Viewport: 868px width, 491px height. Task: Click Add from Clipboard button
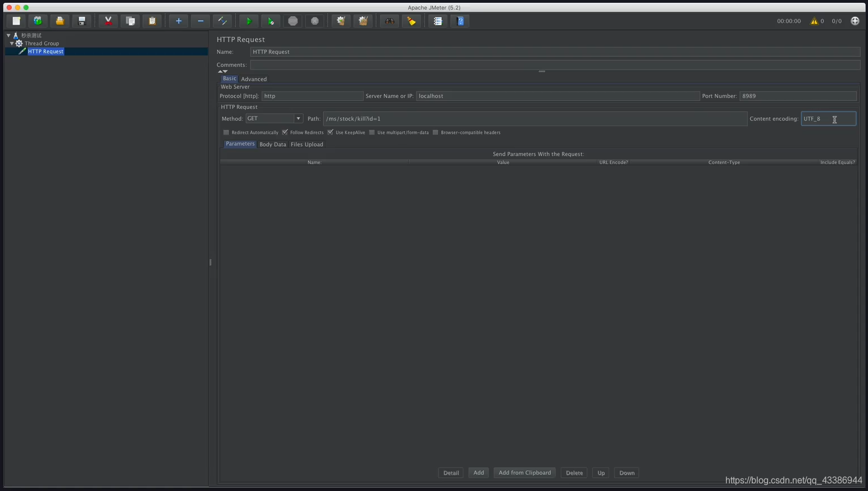pos(525,472)
